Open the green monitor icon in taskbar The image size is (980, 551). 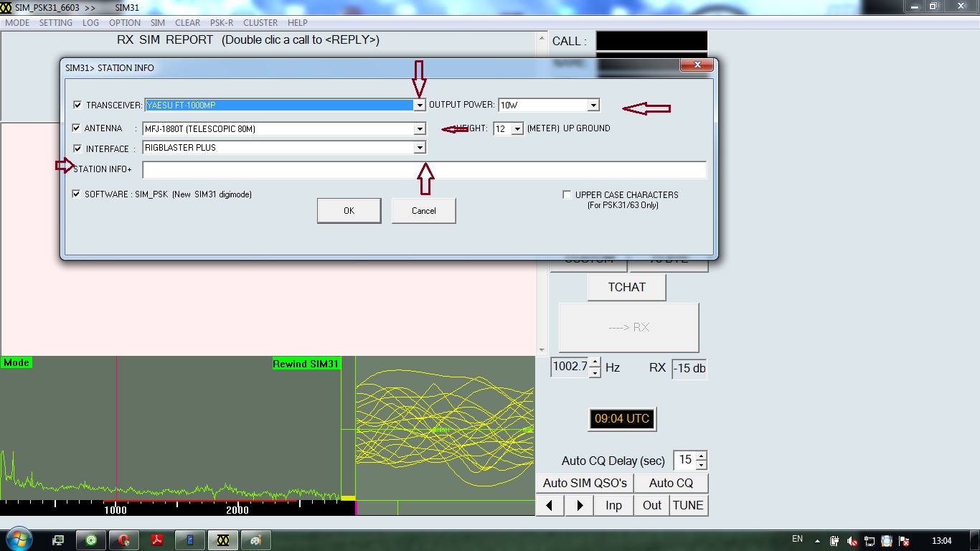pos(58,540)
